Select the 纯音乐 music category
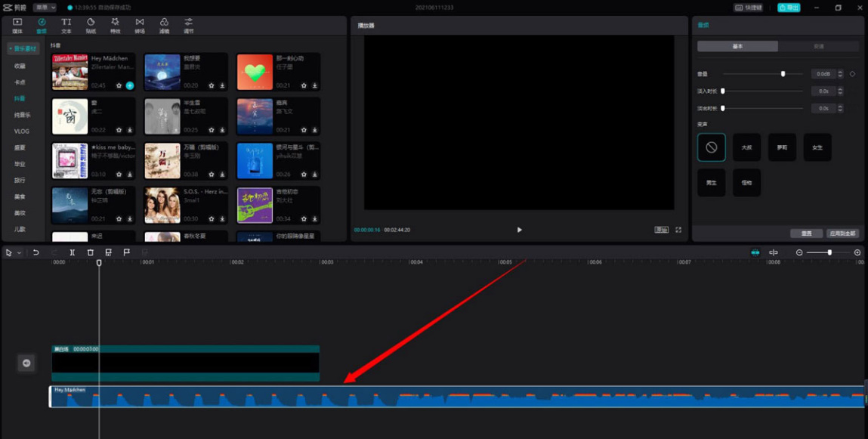This screenshot has width=868, height=439. click(22, 115)
